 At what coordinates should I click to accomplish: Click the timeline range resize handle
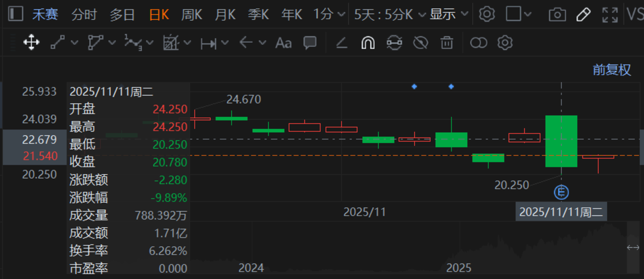click(x=633, y=247)
